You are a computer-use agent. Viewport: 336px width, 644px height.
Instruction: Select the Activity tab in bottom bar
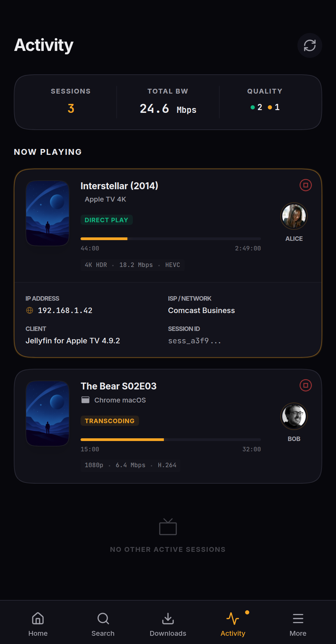[233, 624]
